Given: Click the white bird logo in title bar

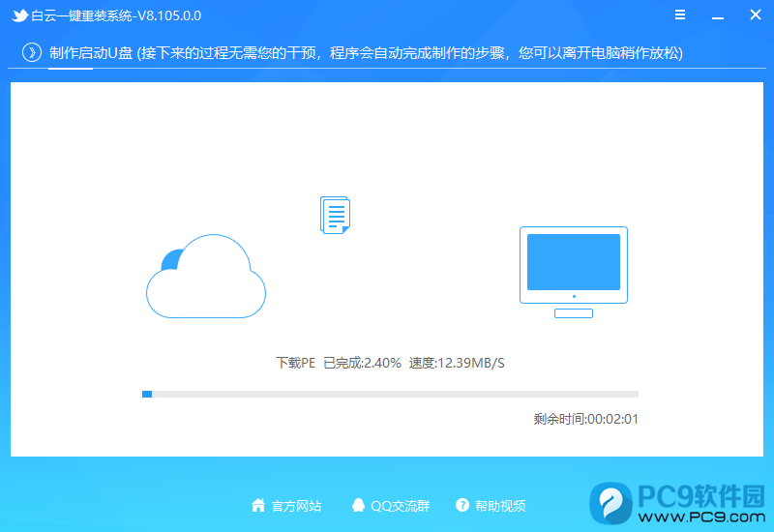Looking at the screenshot, I should coord(19,15).
